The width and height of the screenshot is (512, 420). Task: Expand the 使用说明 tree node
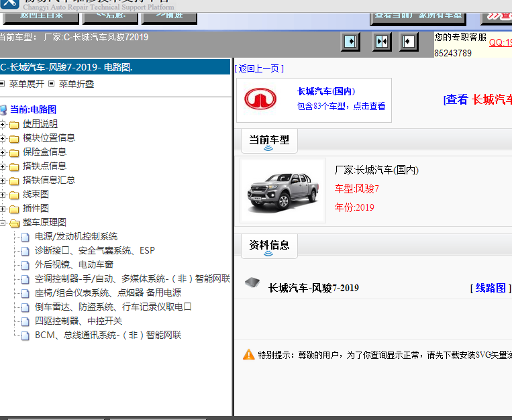coord(2,124)
